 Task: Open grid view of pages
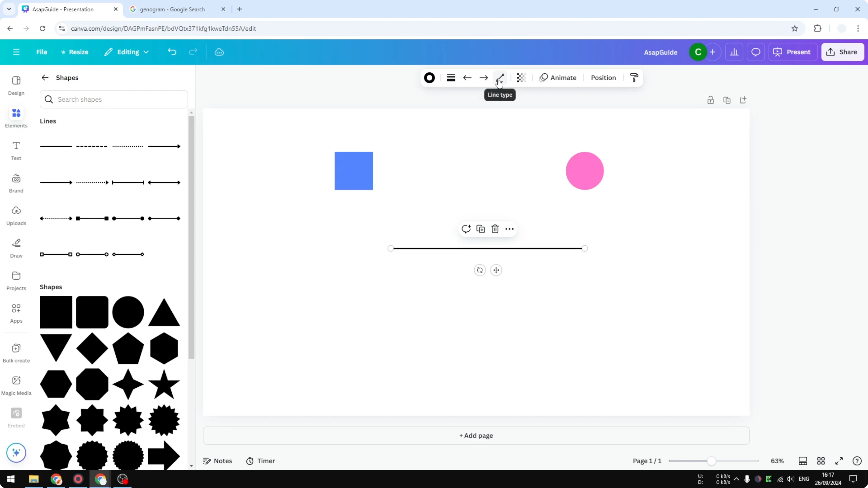coord(821,461)
